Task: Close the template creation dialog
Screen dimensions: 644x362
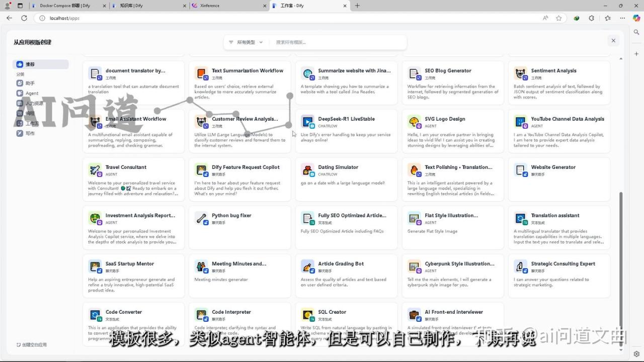Action: (x=613, y=41)
